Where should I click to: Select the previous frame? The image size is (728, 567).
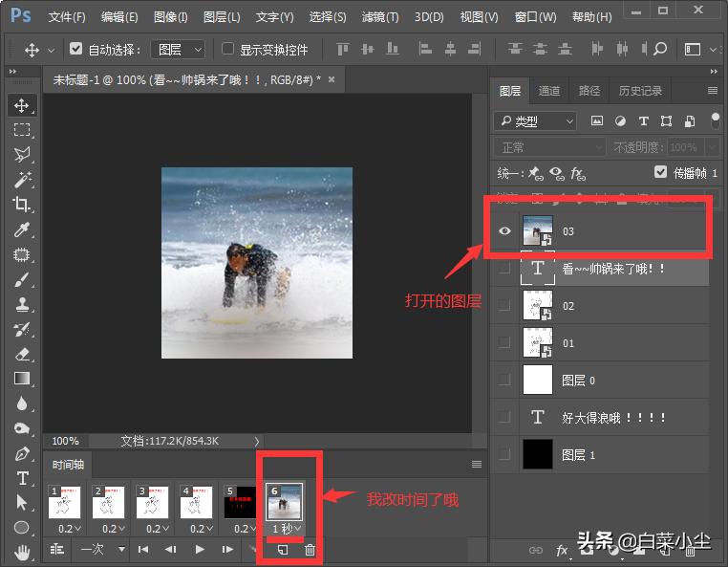(171, 550)
